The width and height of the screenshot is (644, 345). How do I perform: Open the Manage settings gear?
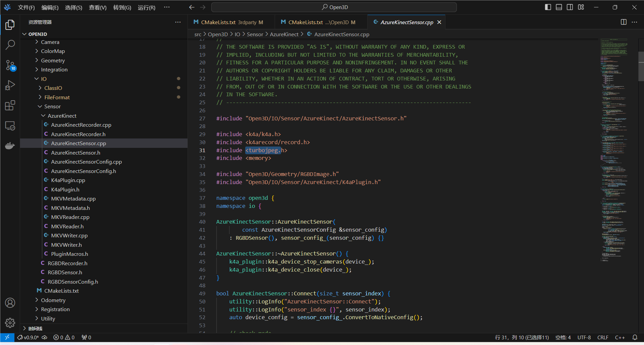(x=10, y=323)
